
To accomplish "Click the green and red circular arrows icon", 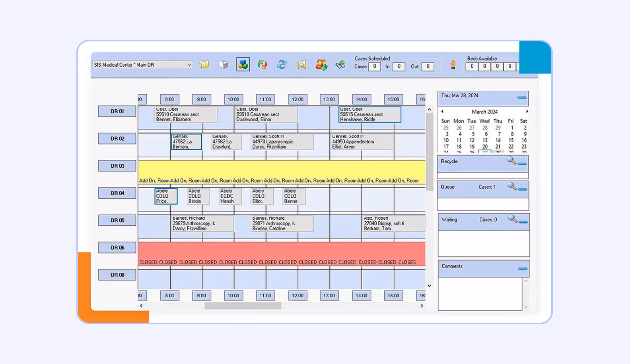I will (262, 64).
